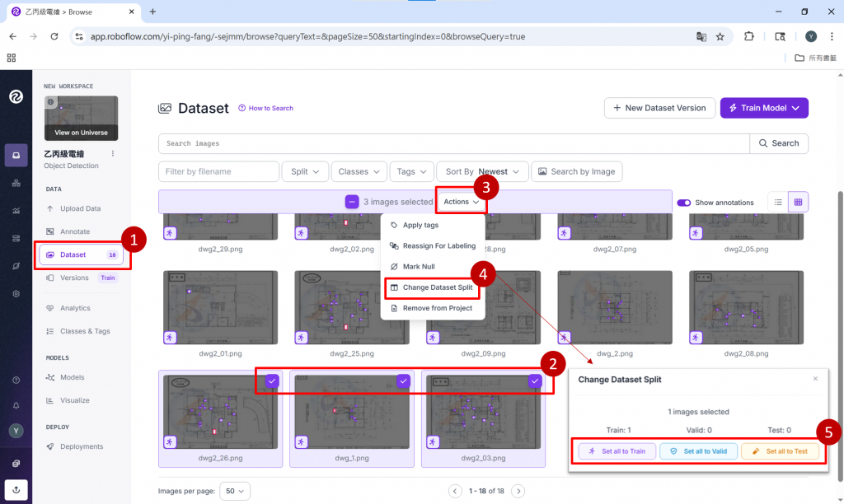Open the dwg2_08.png image thumbnail
The width and height of the screenshot is (844, 504).
click(x=746, y=307)
